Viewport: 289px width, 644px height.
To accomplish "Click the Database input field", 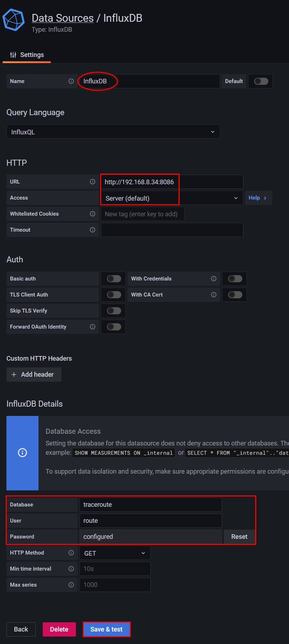I will click(x=150, y=505).
